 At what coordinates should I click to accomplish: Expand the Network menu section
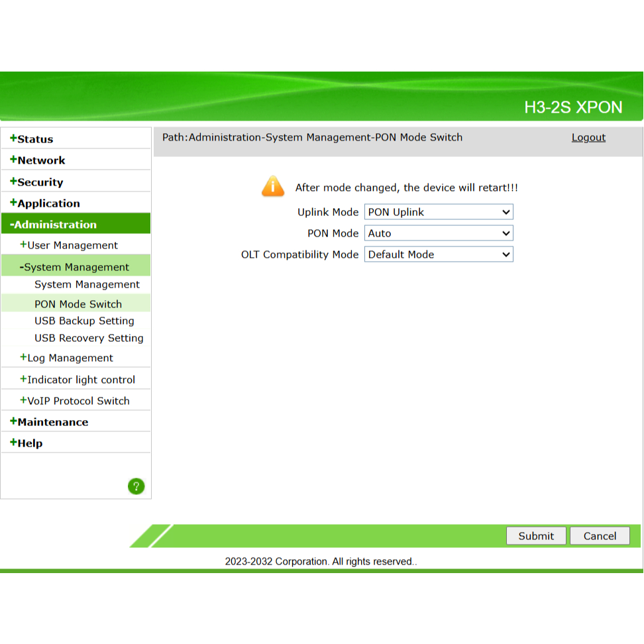pos(38,160)
